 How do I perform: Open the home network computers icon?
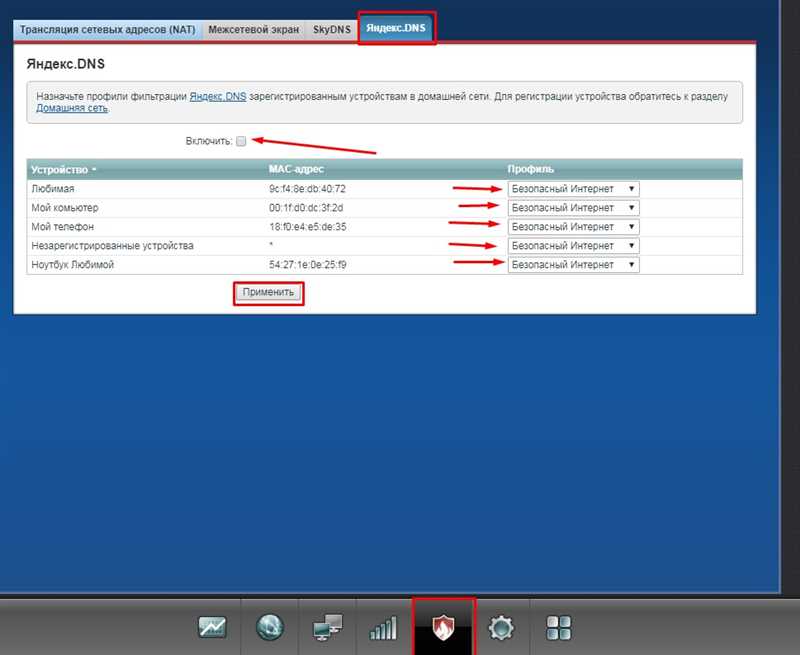tap(328, 627)
